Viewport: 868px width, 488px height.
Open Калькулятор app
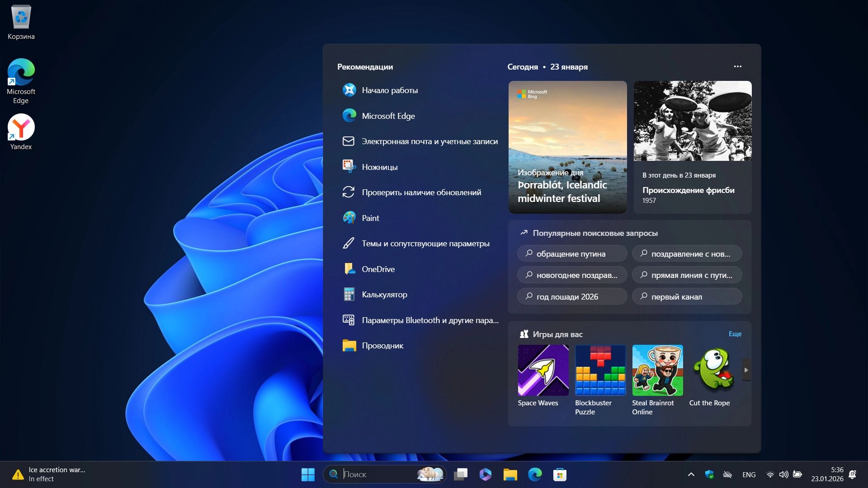click(x=384, y=295)
